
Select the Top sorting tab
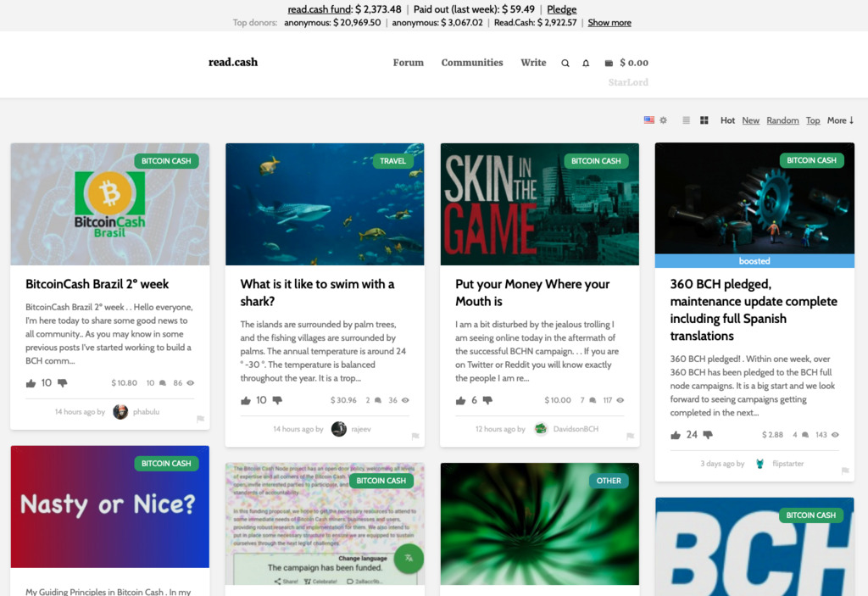pyautogui.click(x=813, y=120)
